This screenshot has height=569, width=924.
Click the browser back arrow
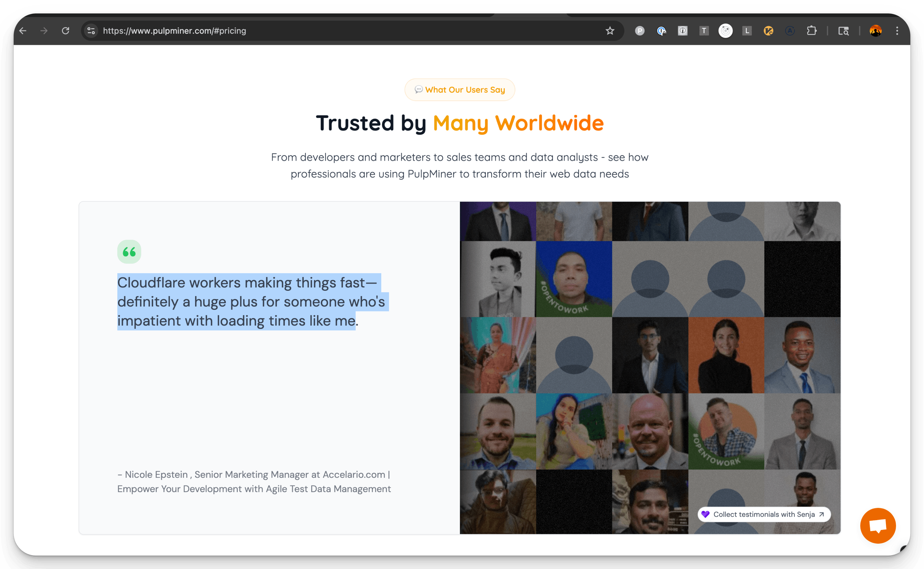pos(23,31)
